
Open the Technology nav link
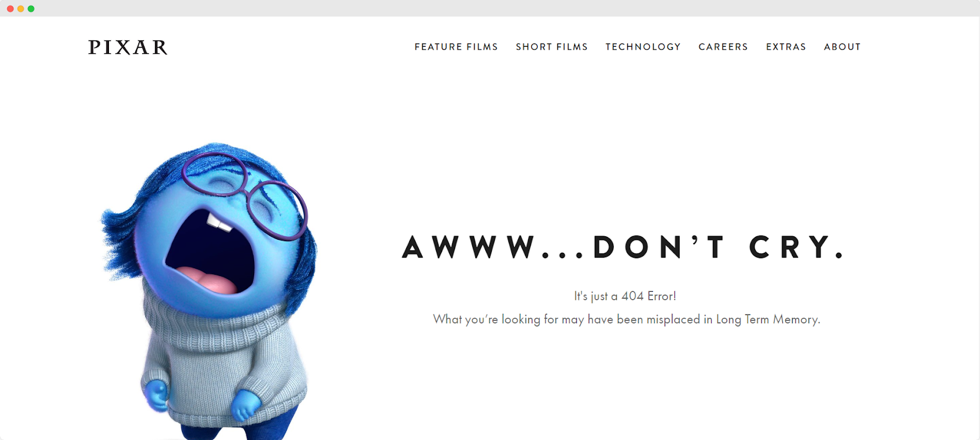point(643,47)
